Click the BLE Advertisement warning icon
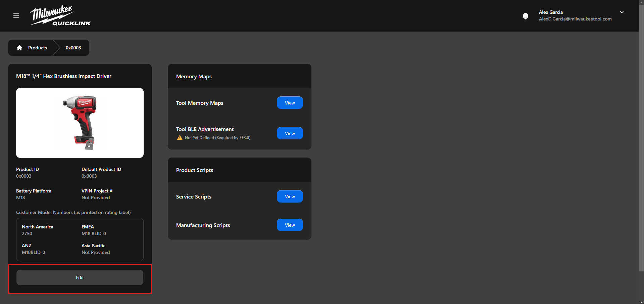 (180, 137)
